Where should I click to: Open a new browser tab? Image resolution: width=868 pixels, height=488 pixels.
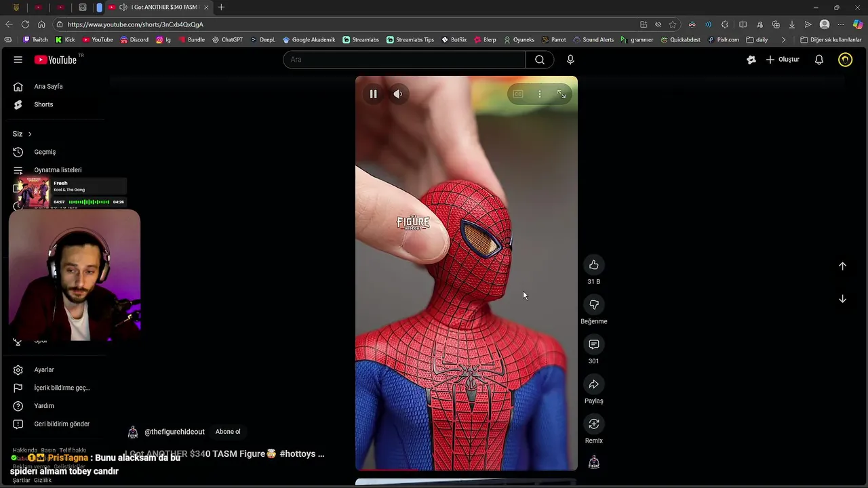(221, 7)
